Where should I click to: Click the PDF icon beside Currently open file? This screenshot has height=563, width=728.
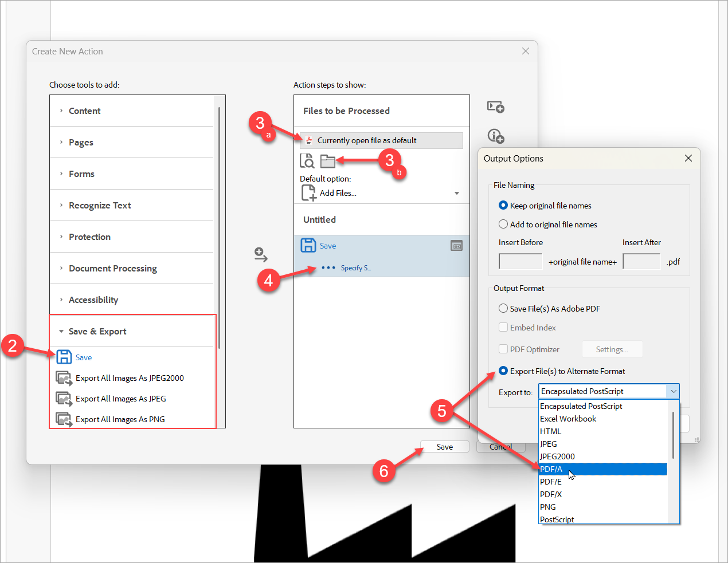(x=309, y=140)
